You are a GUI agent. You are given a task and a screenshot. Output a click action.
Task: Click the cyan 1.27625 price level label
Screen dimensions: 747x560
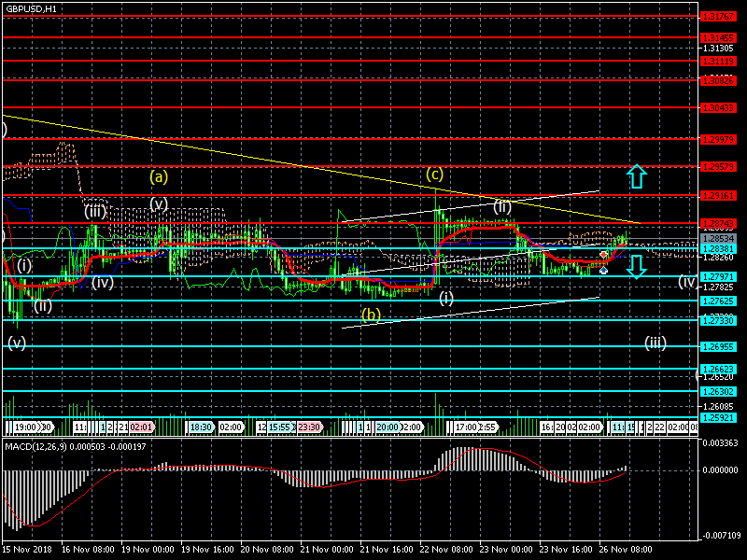pos(718,301)
